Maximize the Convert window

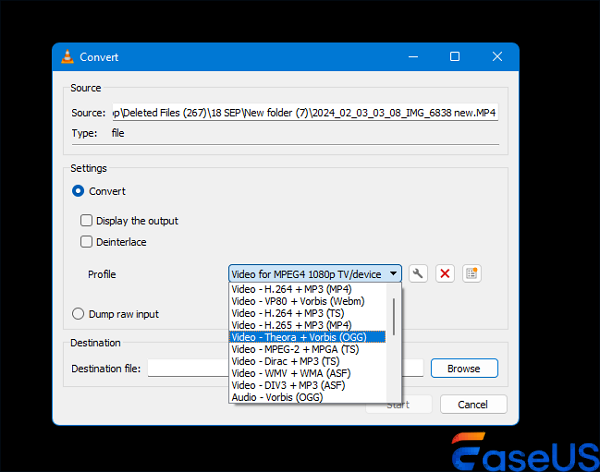click(455, 57)
